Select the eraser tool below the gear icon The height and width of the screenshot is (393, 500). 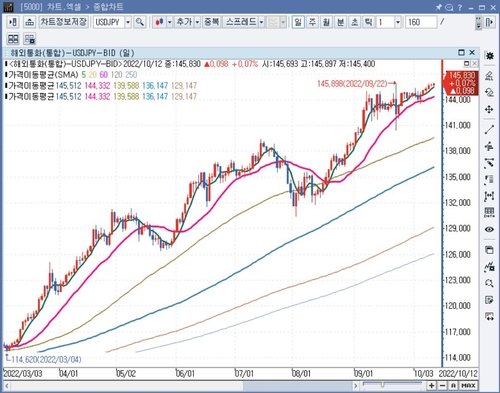[x=489, y=76]
